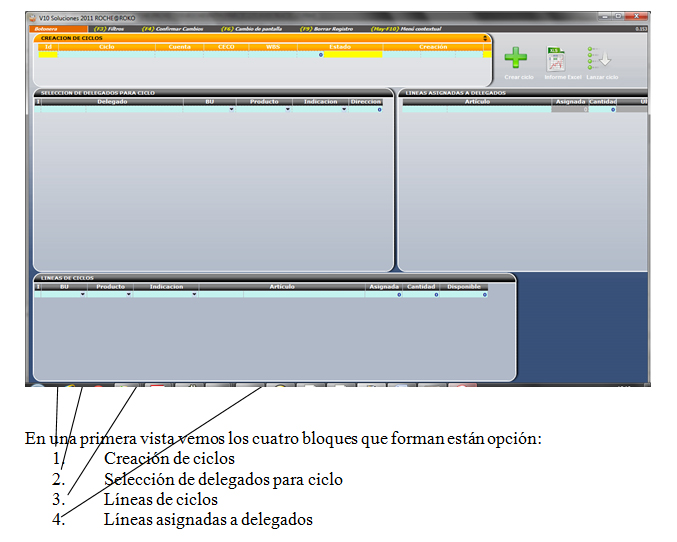Click the collapse arrow on Creacion de Ciclos header
Screen dimensions: 677x542
(485, 38)
